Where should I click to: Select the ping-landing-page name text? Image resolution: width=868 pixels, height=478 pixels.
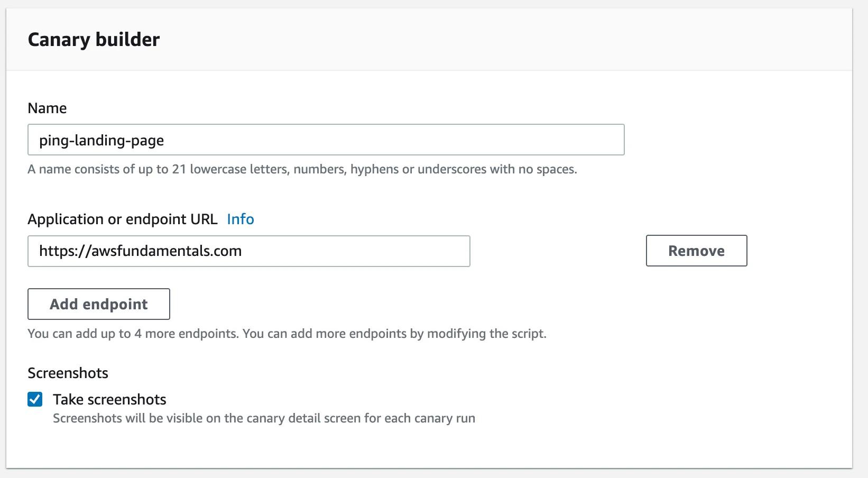[x=101, y=140]
